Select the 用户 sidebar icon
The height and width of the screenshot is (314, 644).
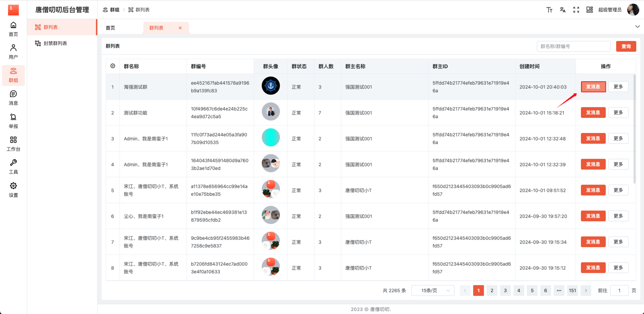pyautogui.click(x=13, y=51)
